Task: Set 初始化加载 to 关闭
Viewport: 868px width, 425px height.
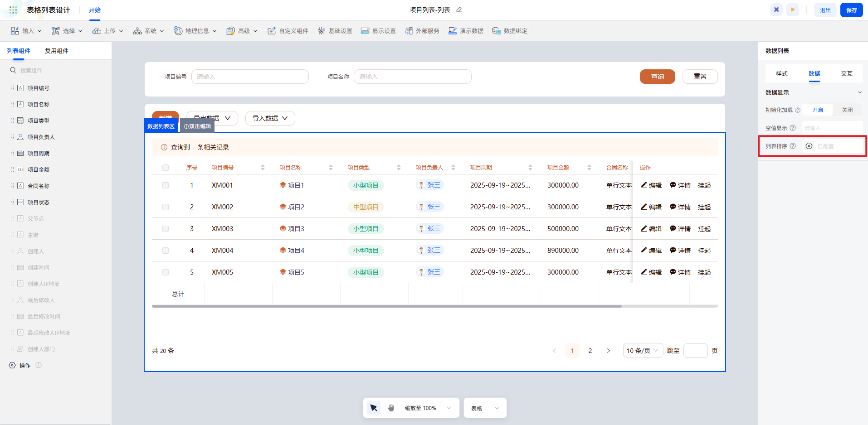Action: click(x=847, y=110)
